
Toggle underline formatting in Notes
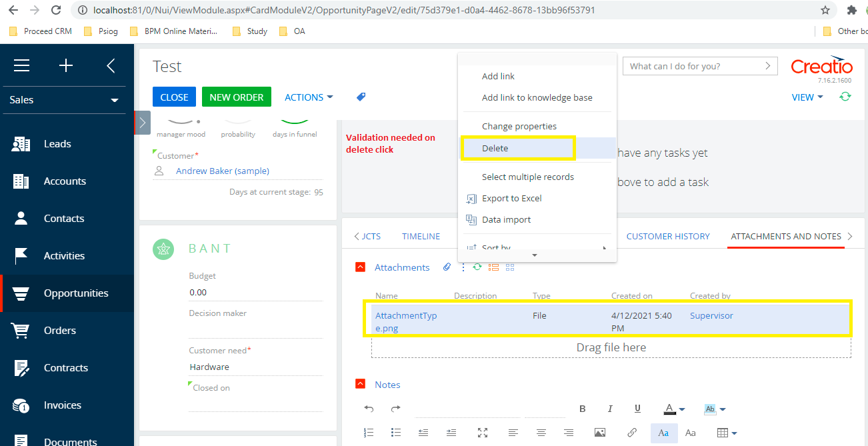[x=637, y=409]
